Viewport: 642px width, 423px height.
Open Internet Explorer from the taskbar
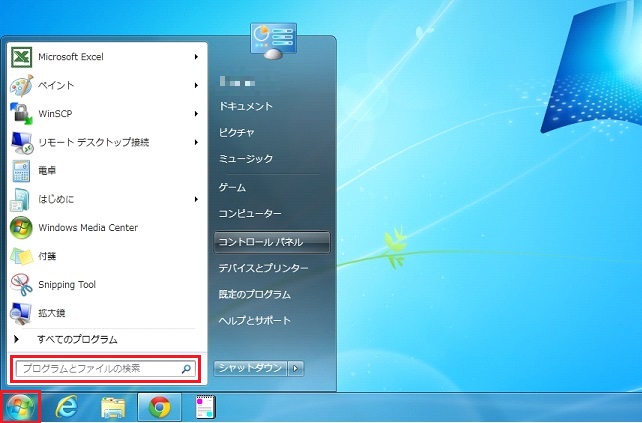[x=67, y=407]
